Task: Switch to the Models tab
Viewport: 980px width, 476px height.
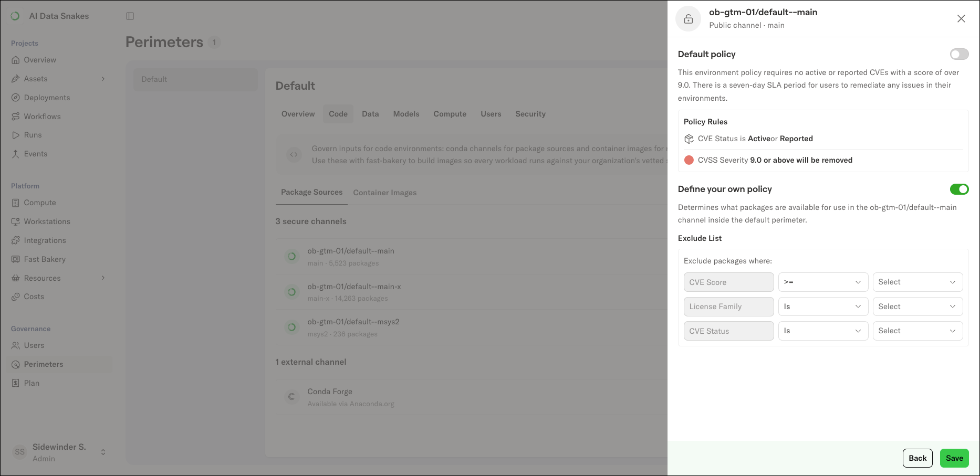Action: pyautogui.click(x=406, y=114)
